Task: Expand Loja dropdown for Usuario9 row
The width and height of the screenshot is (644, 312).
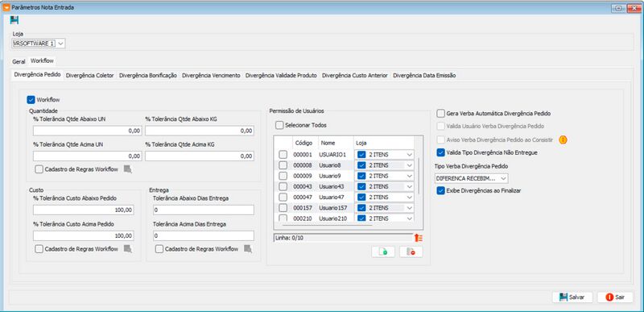Action: [409, 176]
